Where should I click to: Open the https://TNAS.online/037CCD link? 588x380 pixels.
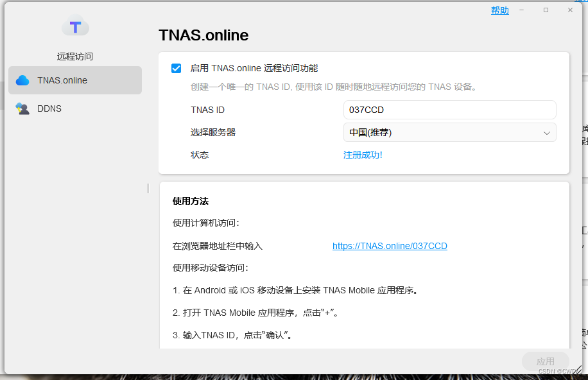[390, 246]
